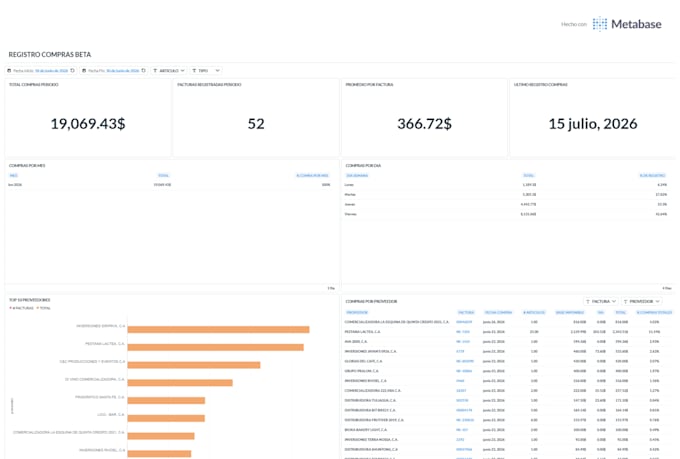This screenshot has width=680, height=459.
Task: Click the 52 invoices count
Action: tap(256, 124)
